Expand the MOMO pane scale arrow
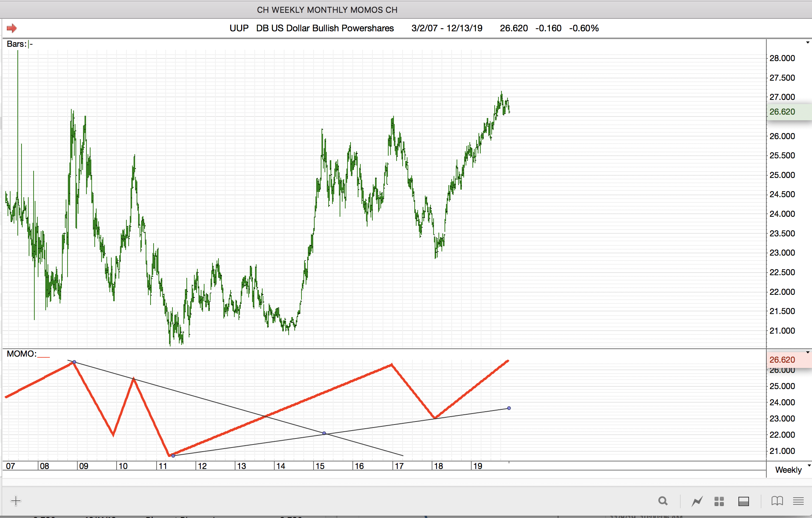 click(x=807, y=352)
